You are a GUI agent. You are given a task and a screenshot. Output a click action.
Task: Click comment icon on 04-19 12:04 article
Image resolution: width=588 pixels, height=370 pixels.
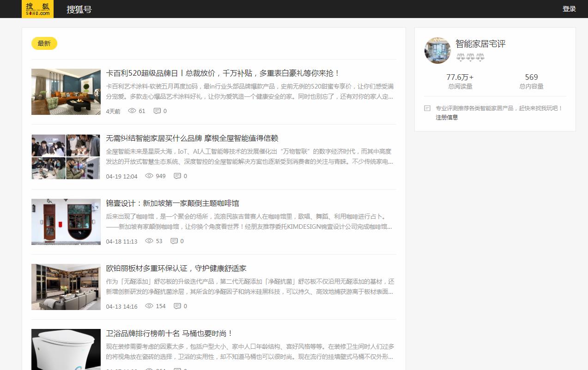pyautogui.click(x=177, y=176)
